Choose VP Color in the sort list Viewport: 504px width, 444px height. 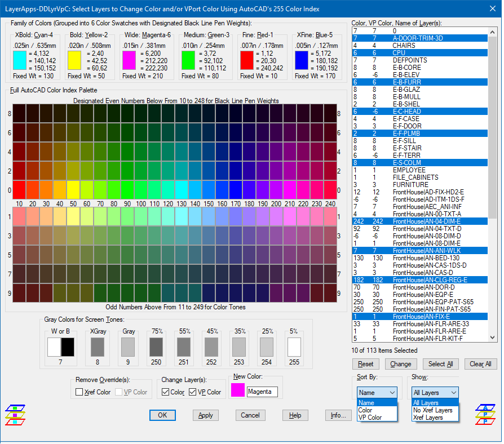point(370,418)
